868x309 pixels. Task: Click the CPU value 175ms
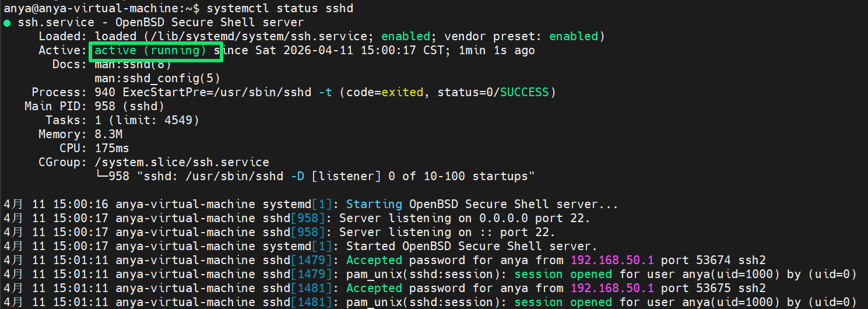point(112,148)
